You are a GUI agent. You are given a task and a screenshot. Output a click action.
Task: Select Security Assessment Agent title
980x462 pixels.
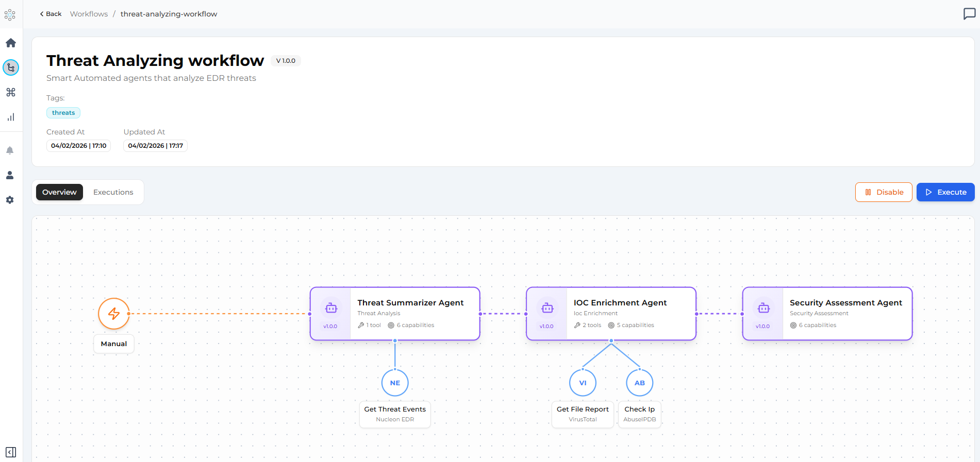(x=846, y=303)
